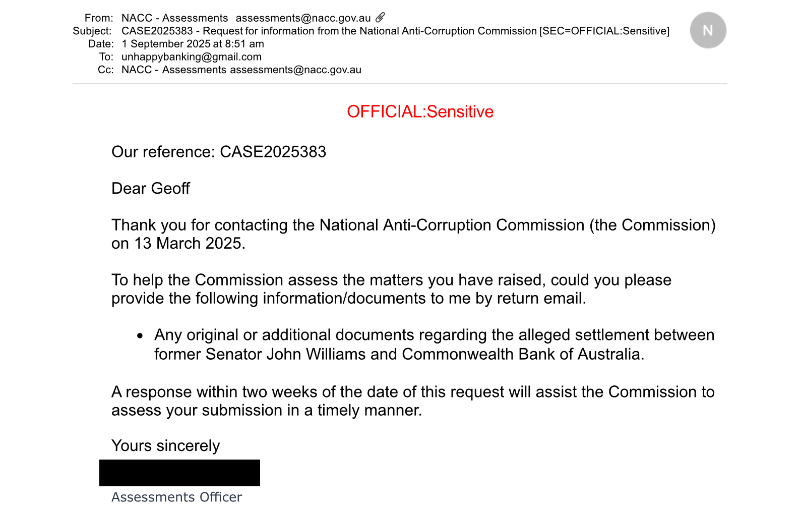Click the 'Yours sincerely' sign-off
800x510 pixels.
pos(165,445)
